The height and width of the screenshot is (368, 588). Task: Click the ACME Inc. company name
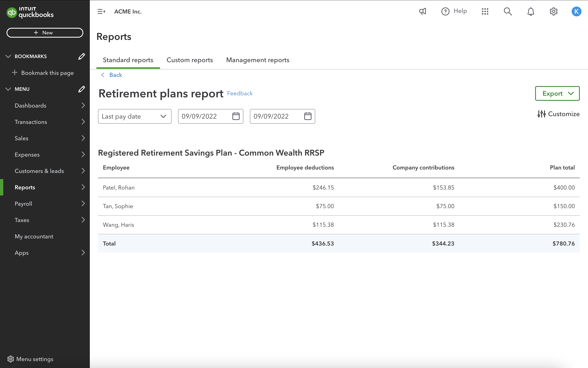[x=128, y=11]
